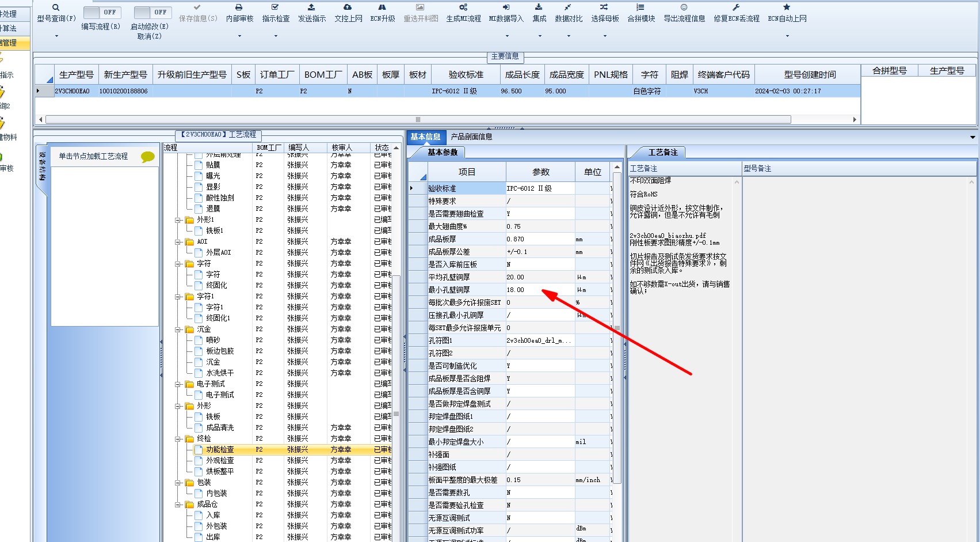
Task: Open dropdown arrow under 型号查询(F)
Action: click(x=56, y=36)
